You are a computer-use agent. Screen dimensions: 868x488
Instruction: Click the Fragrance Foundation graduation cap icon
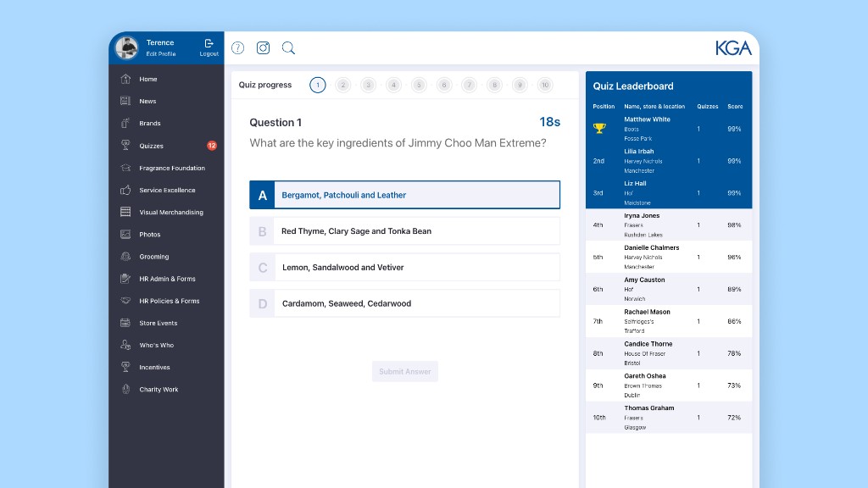125,168
